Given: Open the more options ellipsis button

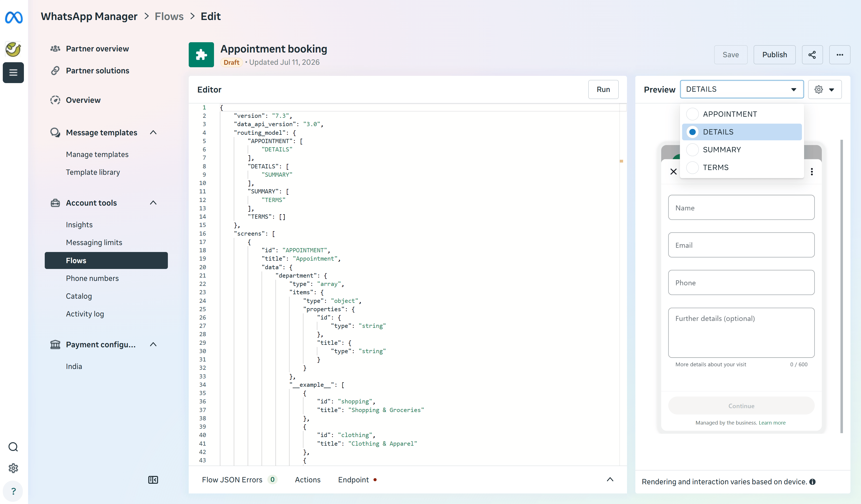Looking at the screenshot, I should (840, 55).
